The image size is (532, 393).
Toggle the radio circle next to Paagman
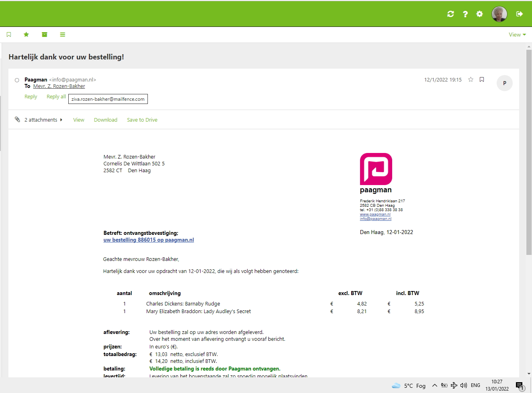click(17, 80)
